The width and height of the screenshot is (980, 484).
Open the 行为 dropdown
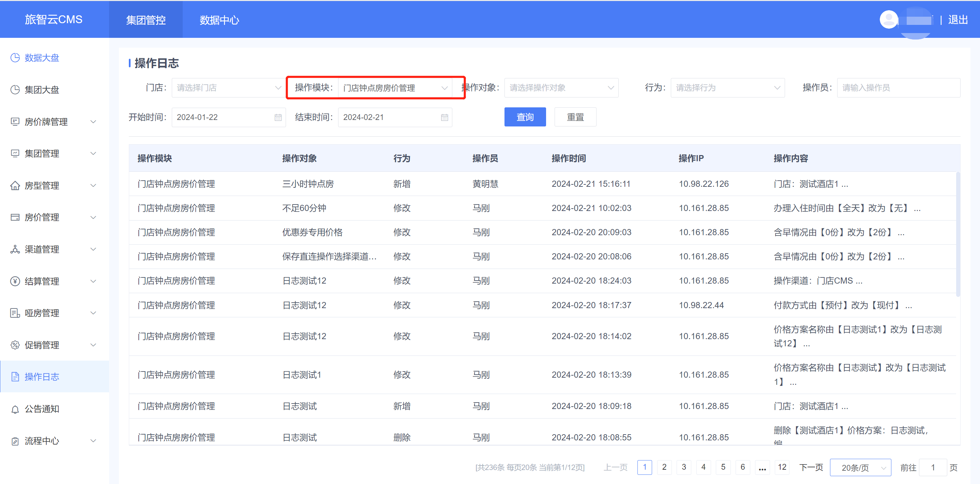coord(727,88)
